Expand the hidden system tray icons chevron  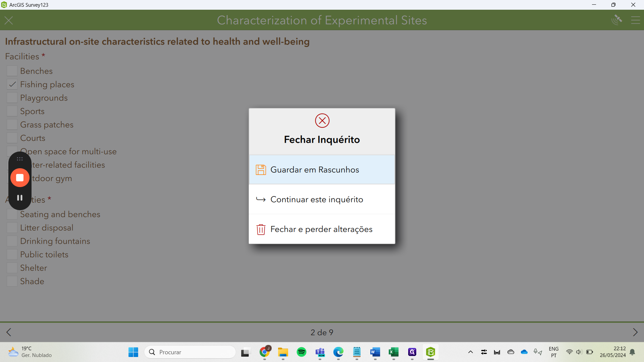pyautogui.click(x=470, y=352)
